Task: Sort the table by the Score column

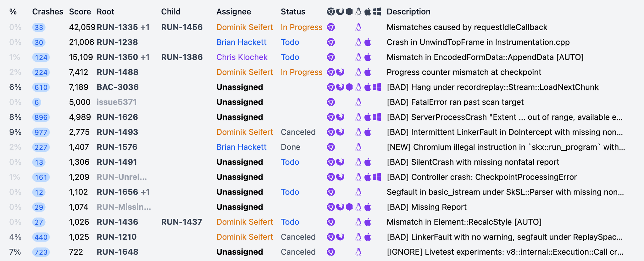Action: (80, 12)
